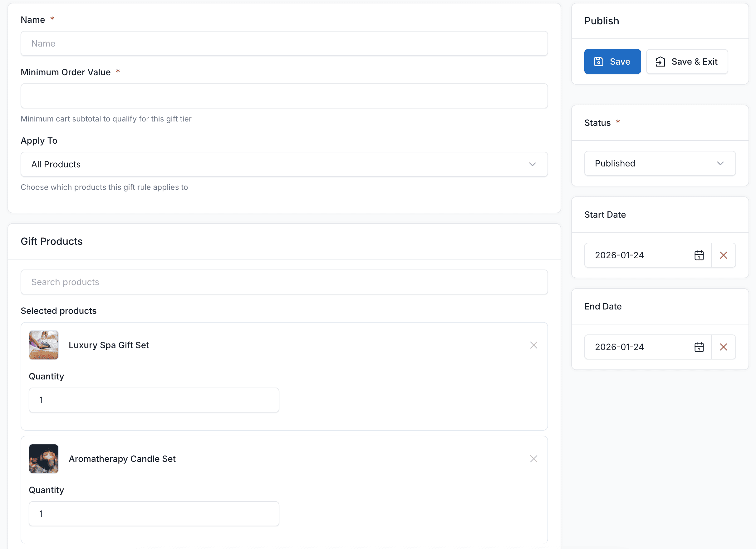This screenshot has width=756, height=549.
Task: Click the Save & Exit button
Action: (687, 62)
